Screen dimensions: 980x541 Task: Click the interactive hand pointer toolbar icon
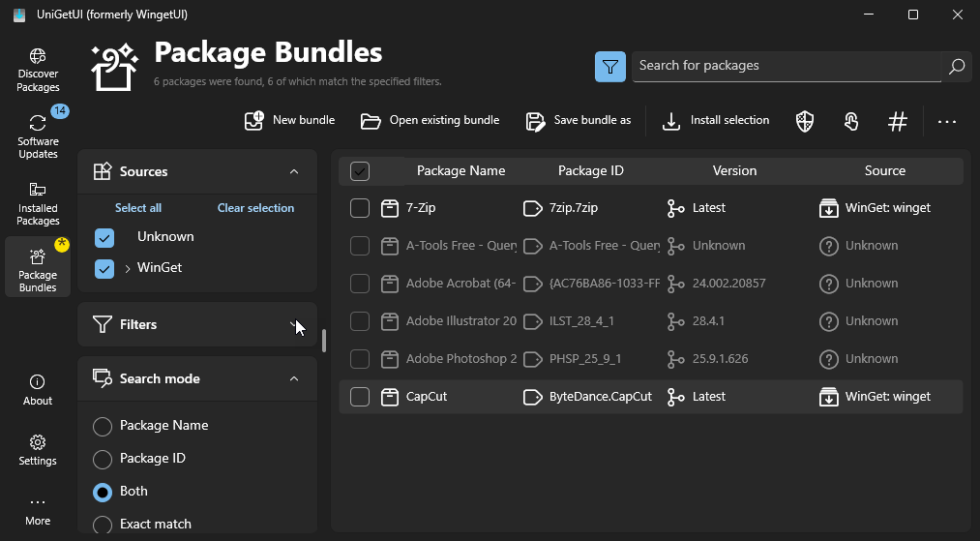coord(851,121)
